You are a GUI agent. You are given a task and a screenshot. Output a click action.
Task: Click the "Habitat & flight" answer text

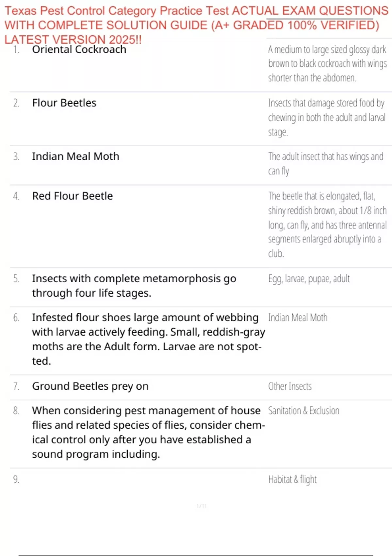(x=292, y=479)
